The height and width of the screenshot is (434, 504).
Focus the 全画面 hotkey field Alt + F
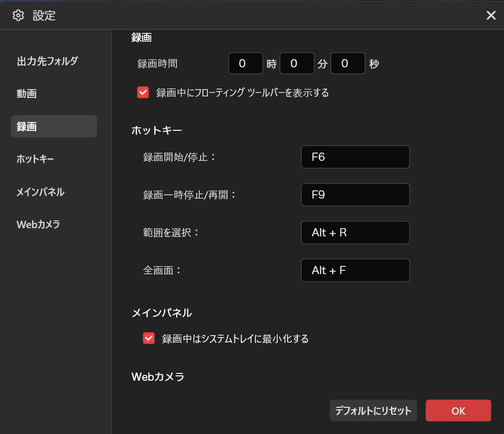coord(355,270)
